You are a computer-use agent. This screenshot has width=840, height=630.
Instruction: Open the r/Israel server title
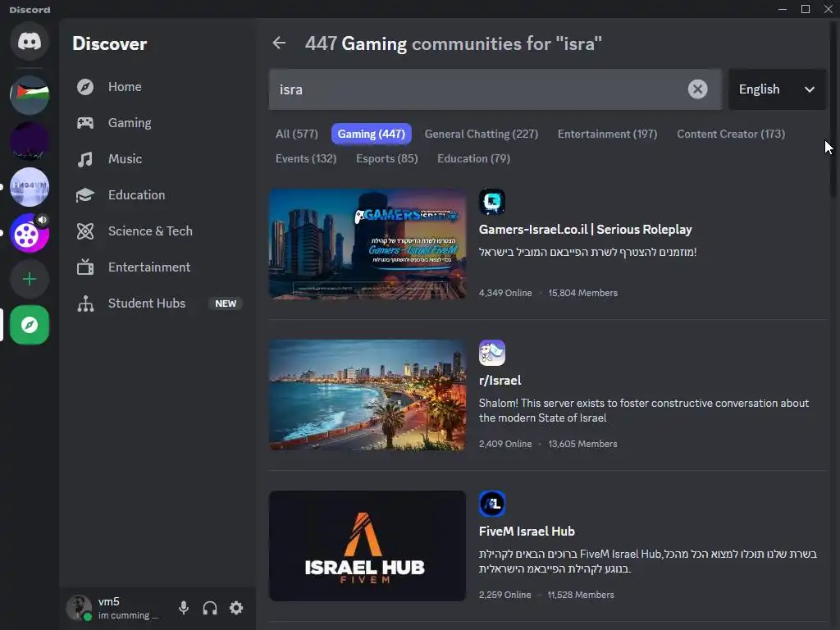(x=500, y=381)
